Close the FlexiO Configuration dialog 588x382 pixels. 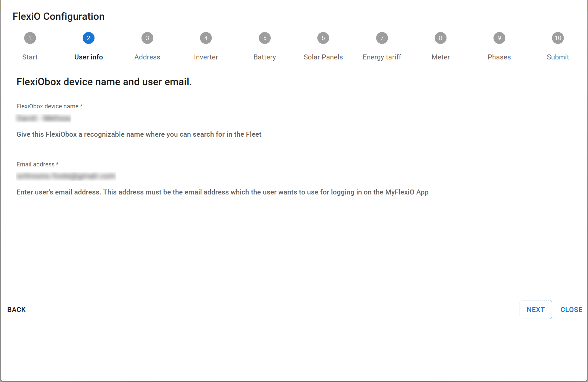point(571,310)
